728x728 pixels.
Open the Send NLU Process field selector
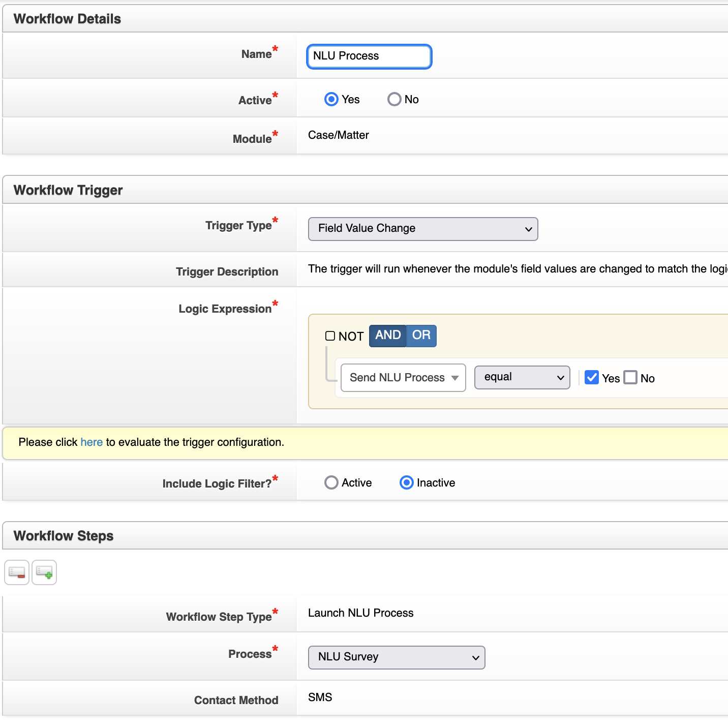[403, 378]
